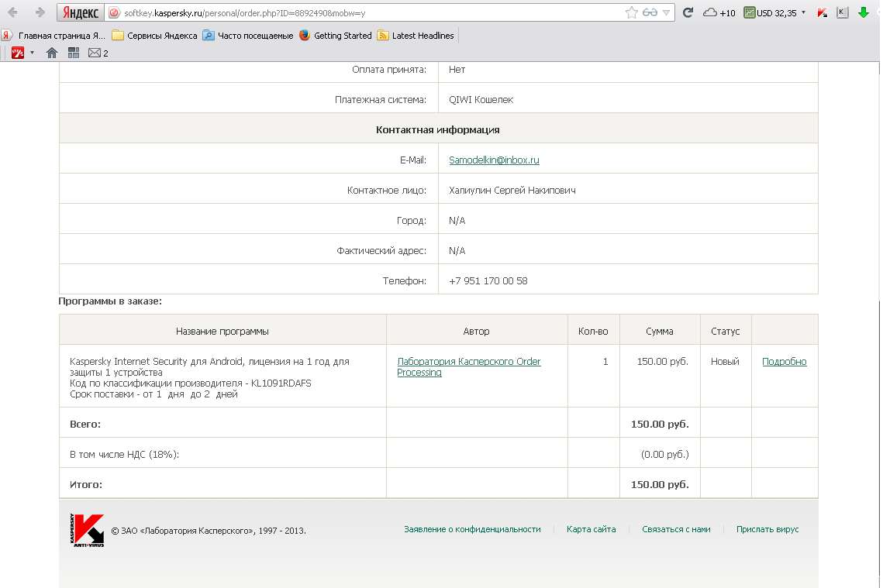Open Заявление о конфиденциальности footer link

click(x=472, y=529)
